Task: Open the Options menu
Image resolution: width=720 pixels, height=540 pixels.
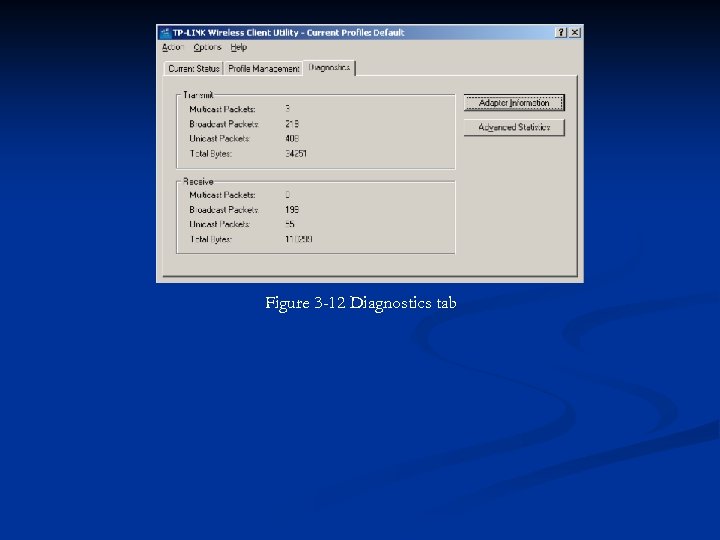Action: [208, 47]
